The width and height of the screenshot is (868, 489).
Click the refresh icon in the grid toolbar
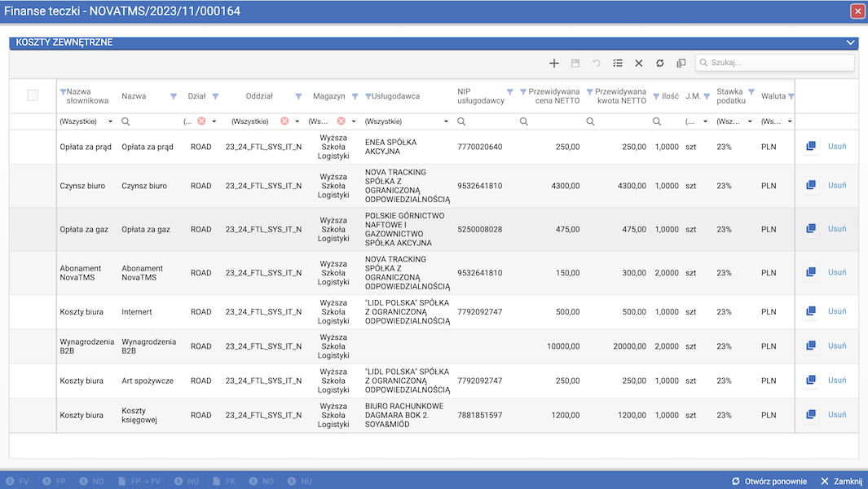[660, 63]
